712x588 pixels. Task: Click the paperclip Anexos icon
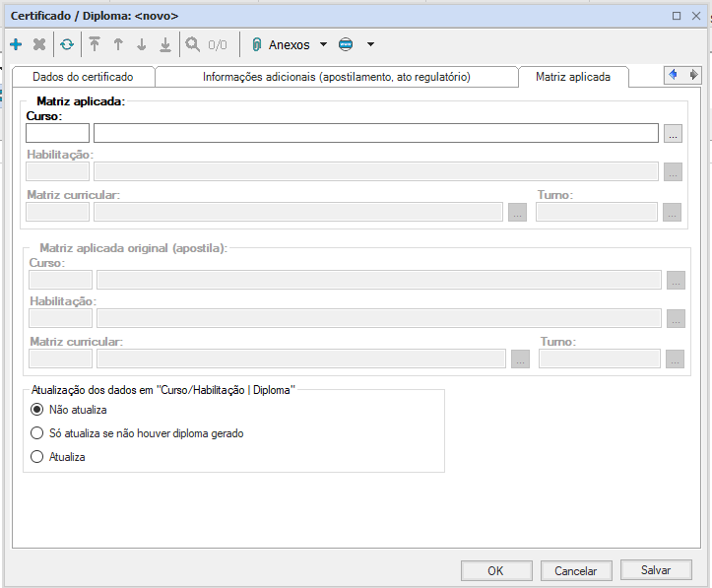tap(257, 44)
